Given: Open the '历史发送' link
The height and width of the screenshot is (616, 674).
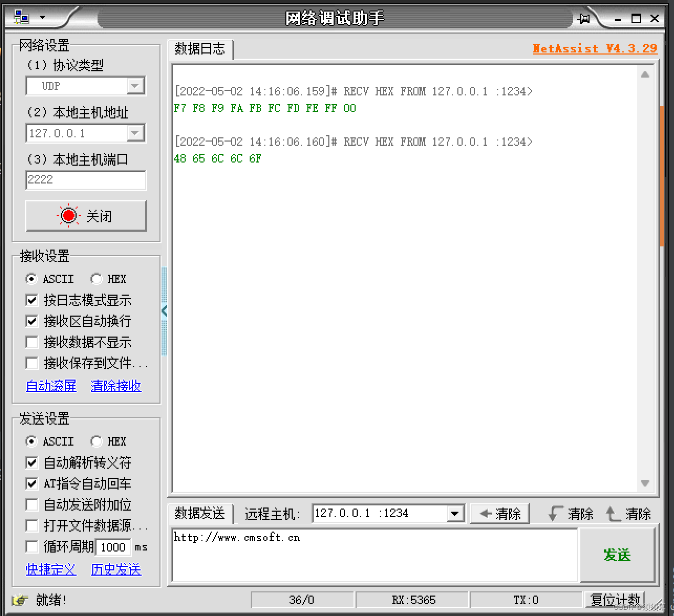Looking at the screenshot, I should pyautogui.click(x=116, y=569).
